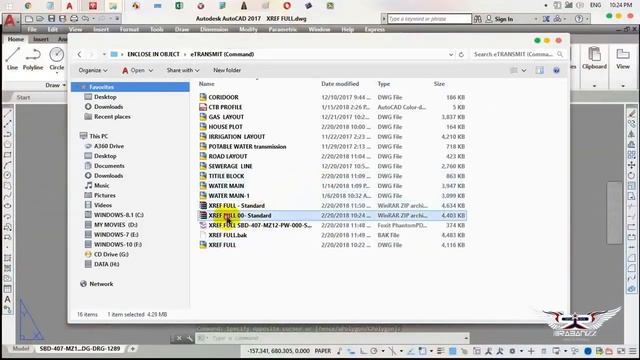Select the XREF FULL - Standard ZIP archive

pos(236,205)
